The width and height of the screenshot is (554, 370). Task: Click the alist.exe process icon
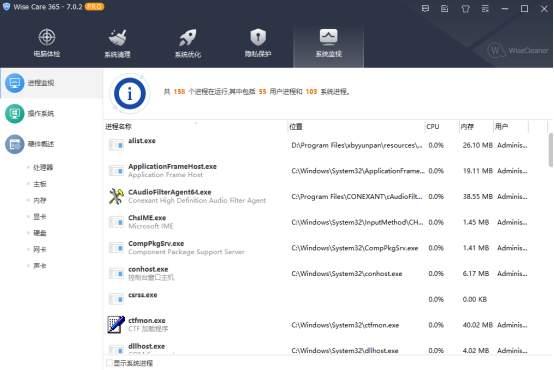point(116,145)
